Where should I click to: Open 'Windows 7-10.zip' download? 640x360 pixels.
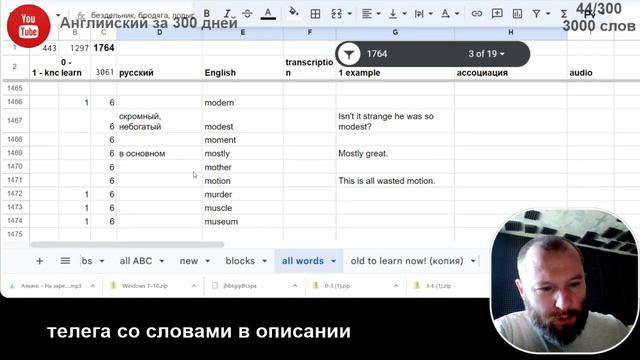point(145,286)
